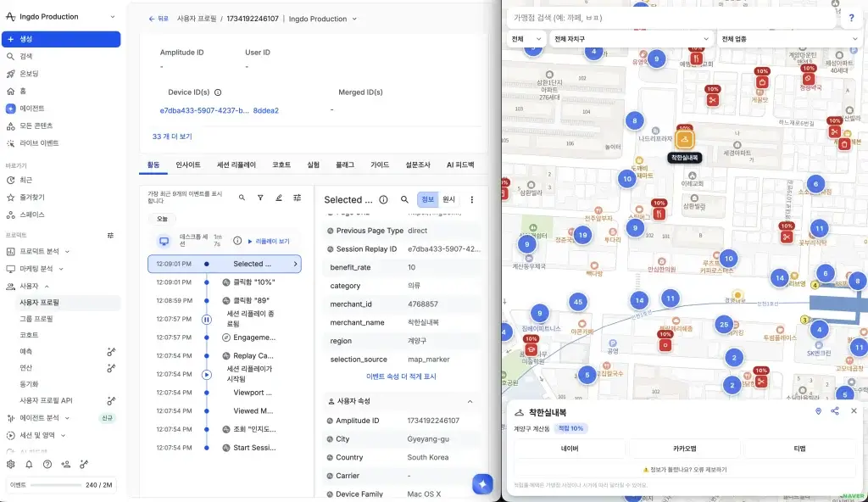Click the location pin icon on 착한실내복 card
This screenshot has width=868, height=502.
pyautogui.click(x=818, y=411)
